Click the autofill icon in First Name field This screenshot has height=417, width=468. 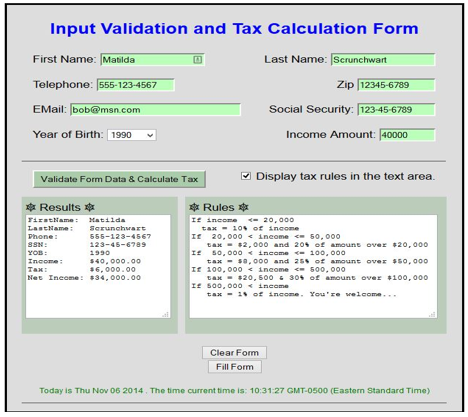(198, 60)
